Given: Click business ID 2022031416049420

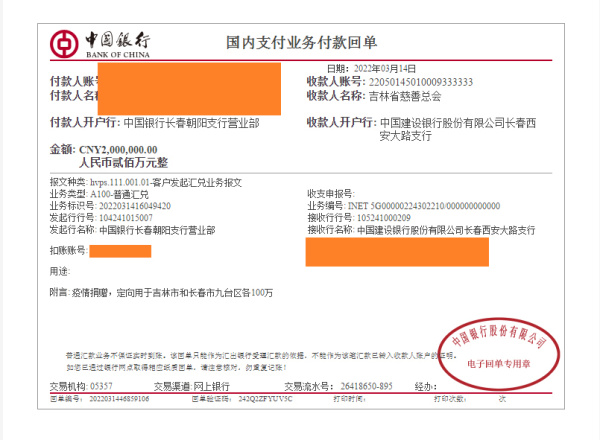Looking at the screenshot, I should pos(135,206).
